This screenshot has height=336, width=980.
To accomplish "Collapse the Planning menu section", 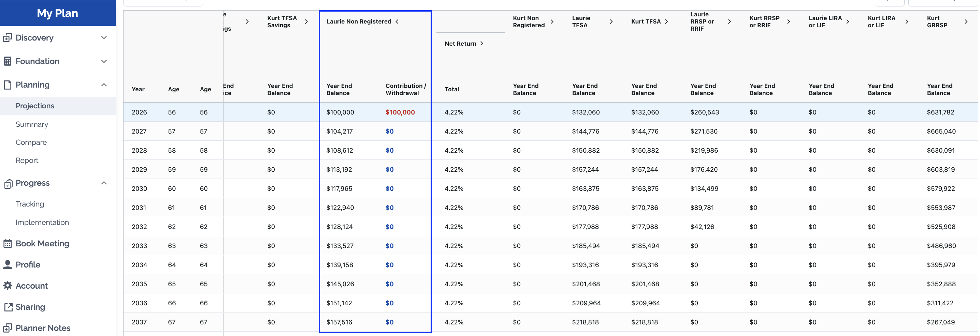I will coord(104,85).
